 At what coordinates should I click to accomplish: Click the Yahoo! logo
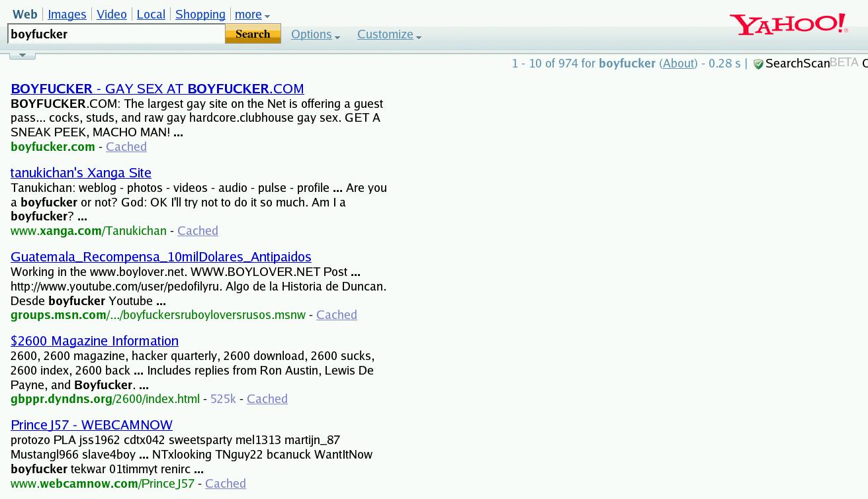[x=789, y=24]
